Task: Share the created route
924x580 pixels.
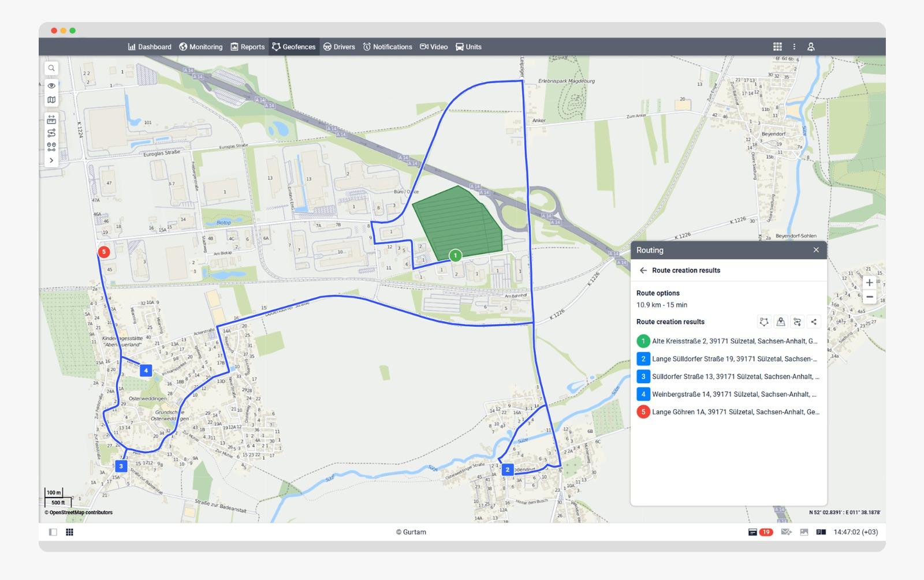Action: pos(813,321)
